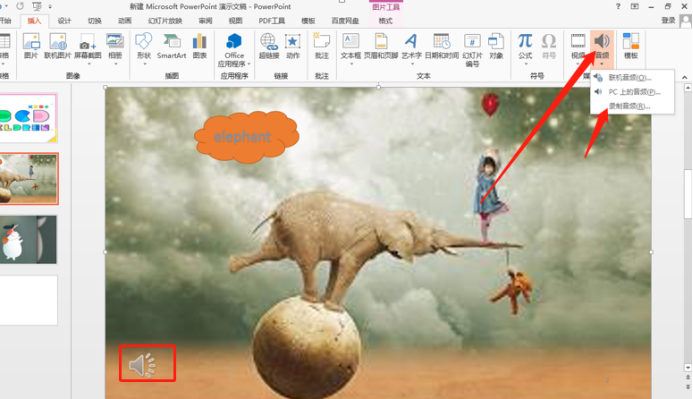The height and width of the screenshot is (399, 693).
Task: Open the 屏幕截图 screenshot tool
Action: click(88, 46)
